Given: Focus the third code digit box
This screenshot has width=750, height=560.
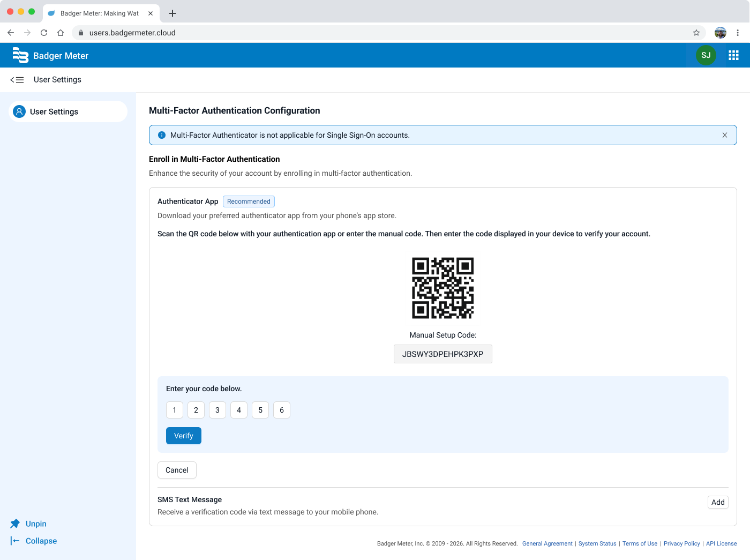Looking at the screenshot, I should pos(217,410).
